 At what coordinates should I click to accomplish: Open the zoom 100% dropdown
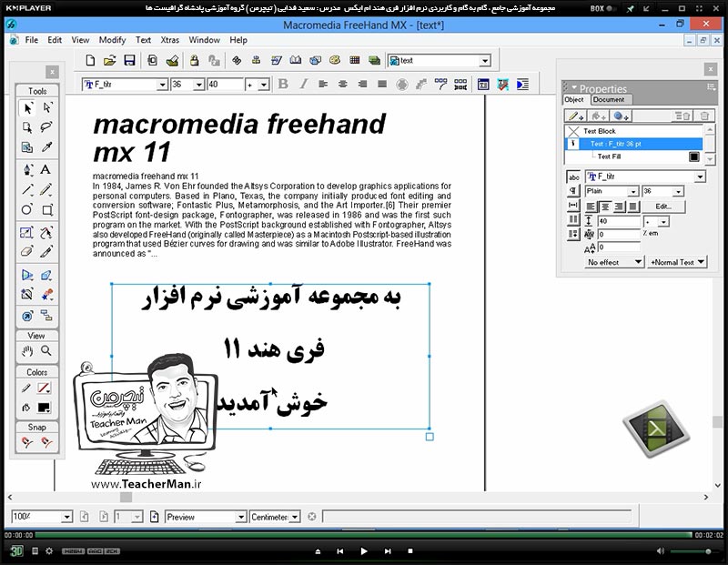pyautogui.click(x=66, y=517)
